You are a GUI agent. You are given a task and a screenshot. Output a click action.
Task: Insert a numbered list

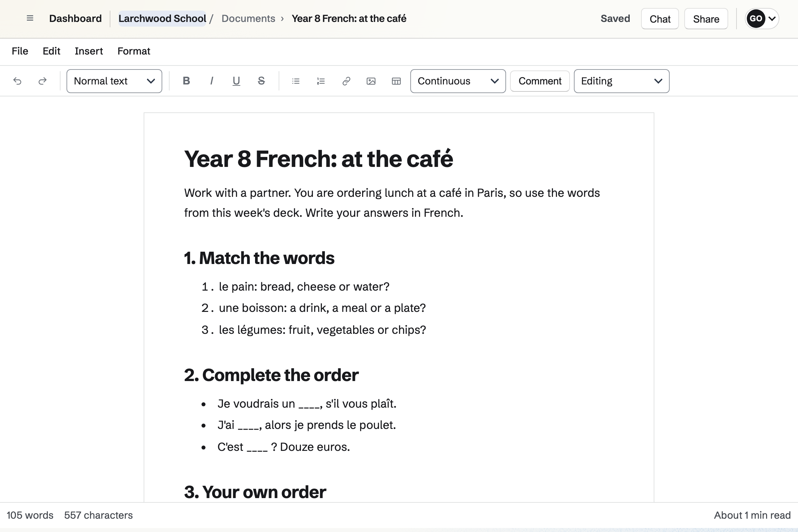click(x=321, y=81)
